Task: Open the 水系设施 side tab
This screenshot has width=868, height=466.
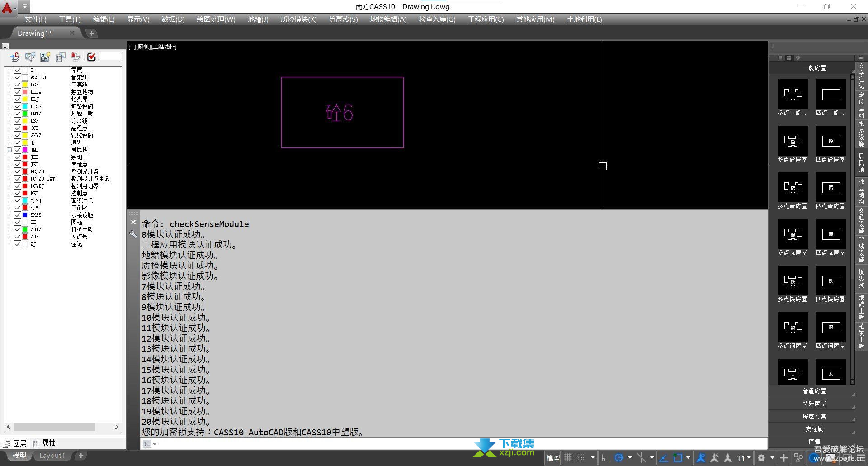Action: tap(861, 133)
